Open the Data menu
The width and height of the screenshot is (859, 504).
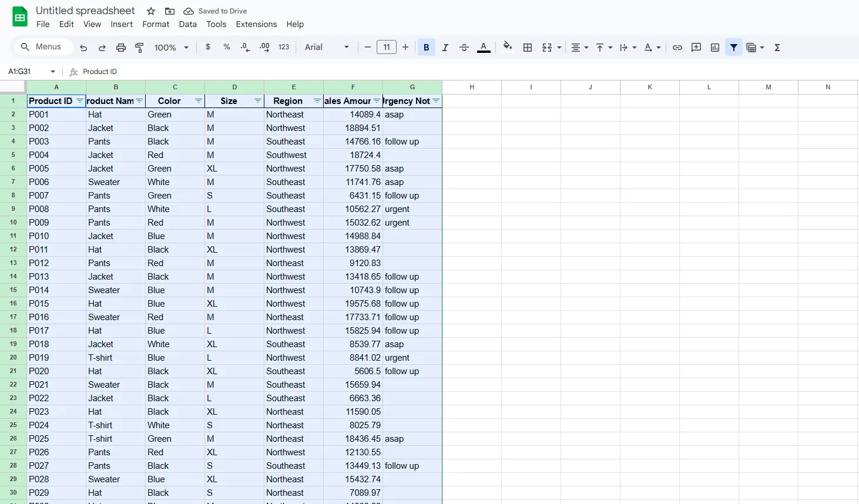point(187,24)
